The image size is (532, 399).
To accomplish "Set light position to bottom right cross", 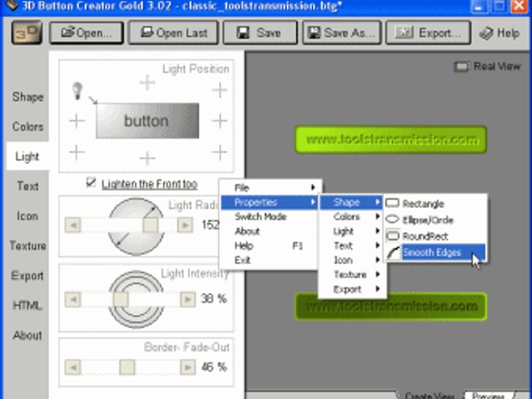I will pyautogui.click(x=220, y=153).
